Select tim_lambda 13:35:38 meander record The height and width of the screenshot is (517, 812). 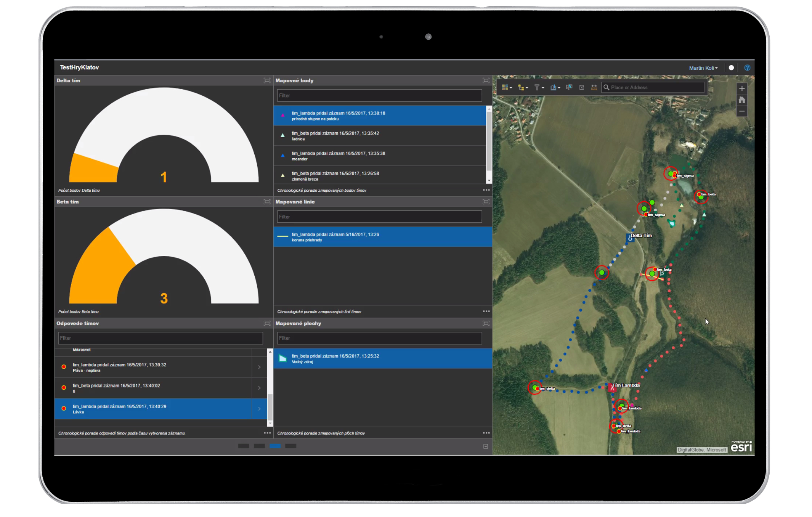point(380,156)
